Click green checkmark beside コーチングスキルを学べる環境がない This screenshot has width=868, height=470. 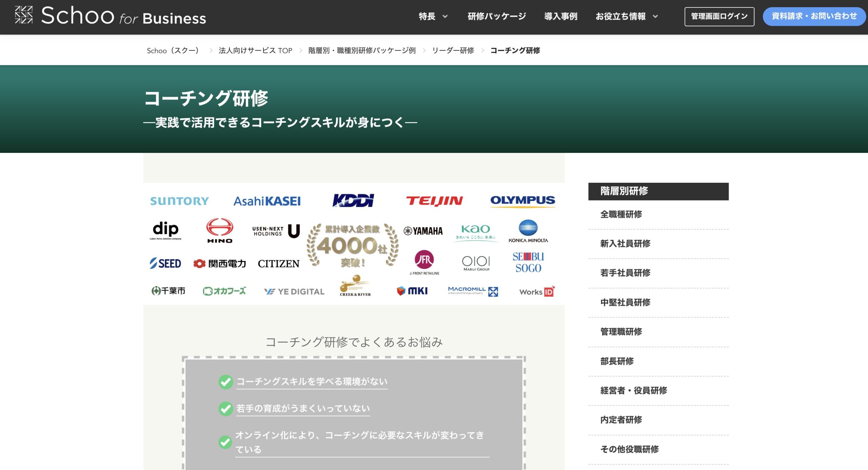click(x=225, y=382)
